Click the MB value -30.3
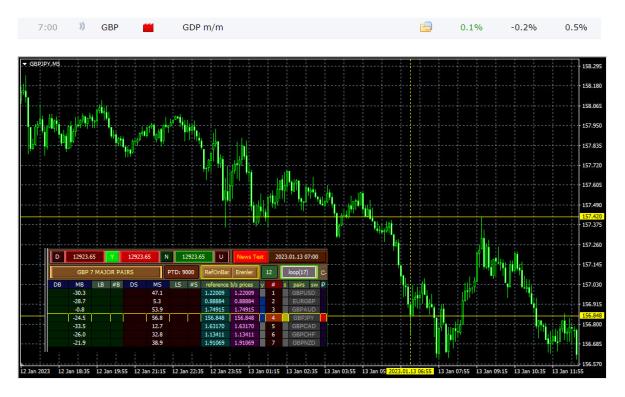 coord(80,293)
